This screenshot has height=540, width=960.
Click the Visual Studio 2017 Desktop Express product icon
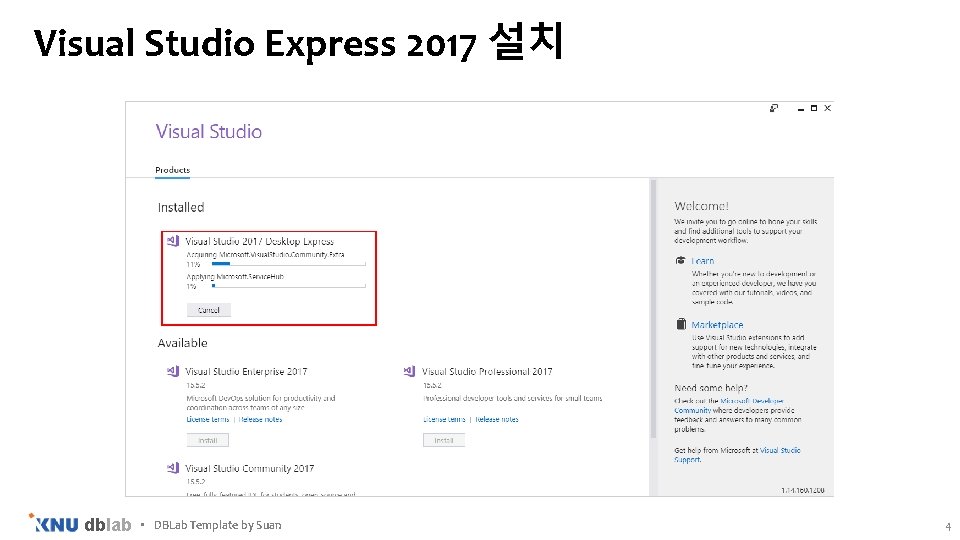point(173,241)
